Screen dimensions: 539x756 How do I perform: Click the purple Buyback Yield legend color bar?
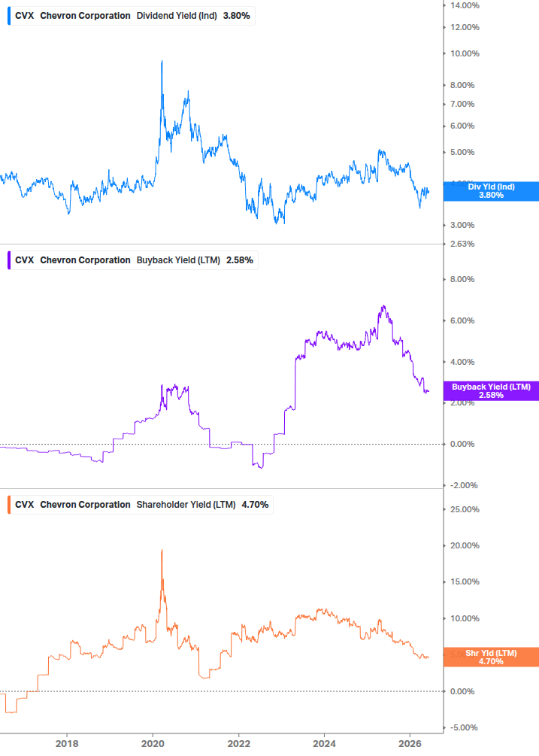[x=9, y=260]
